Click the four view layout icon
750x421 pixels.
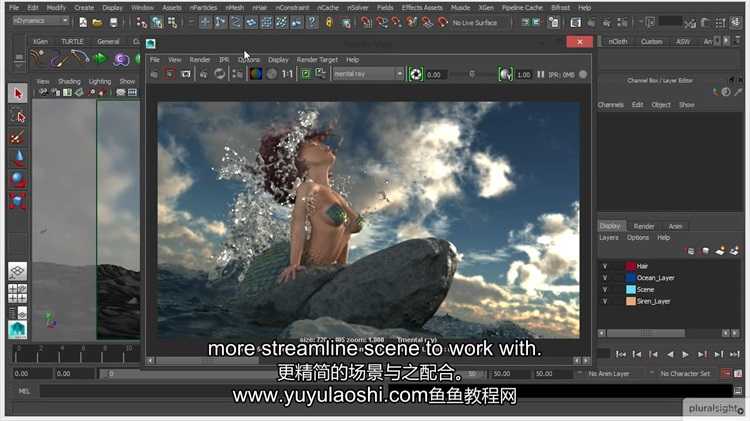17,293
